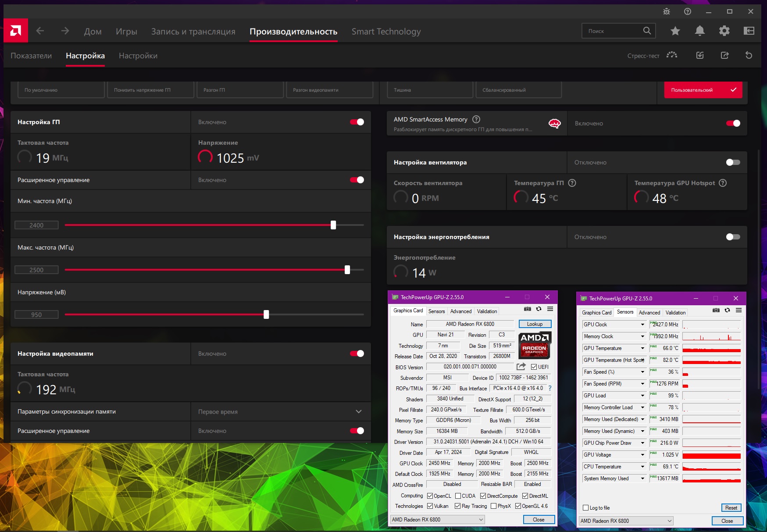Open GPU selector dropdown in Sensors window

click(670, 521)
